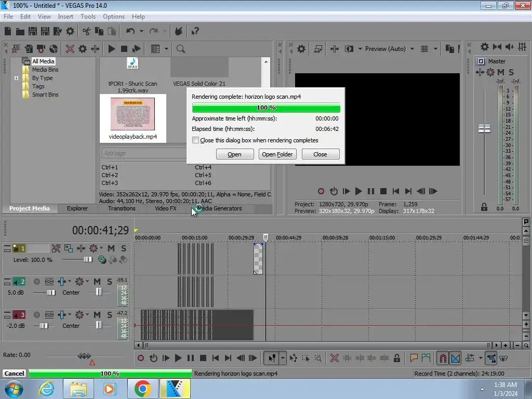The height and width of the screenshot is (399, 532).
Task: Expand the By Type media bin tree
Action: (x=16, y=78)
